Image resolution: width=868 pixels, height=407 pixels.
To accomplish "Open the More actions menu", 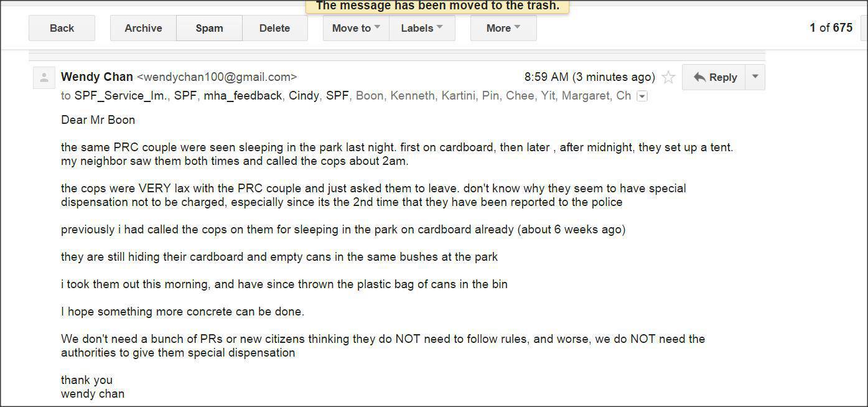I will 503,28.
